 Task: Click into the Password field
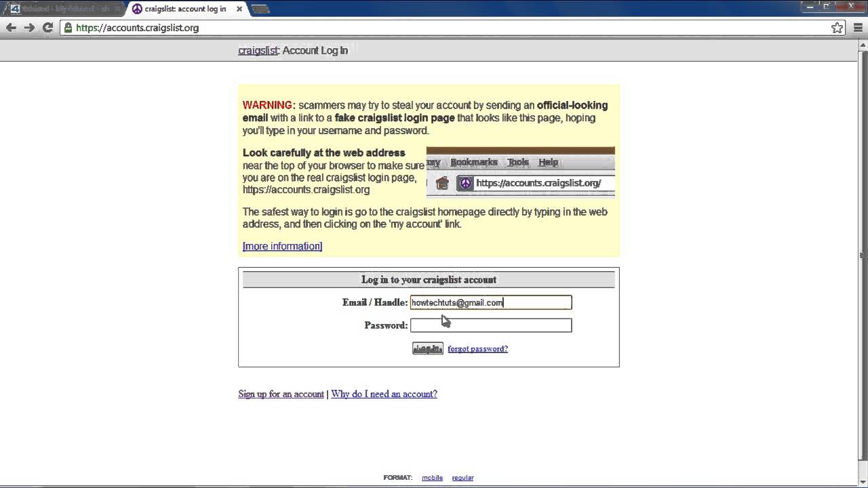[x=491, y=325]
